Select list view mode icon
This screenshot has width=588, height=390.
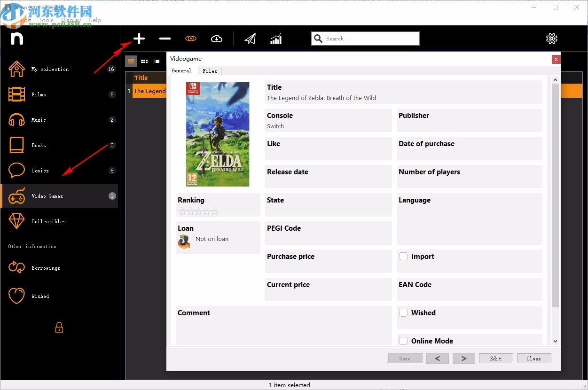[x=131, y=61]
